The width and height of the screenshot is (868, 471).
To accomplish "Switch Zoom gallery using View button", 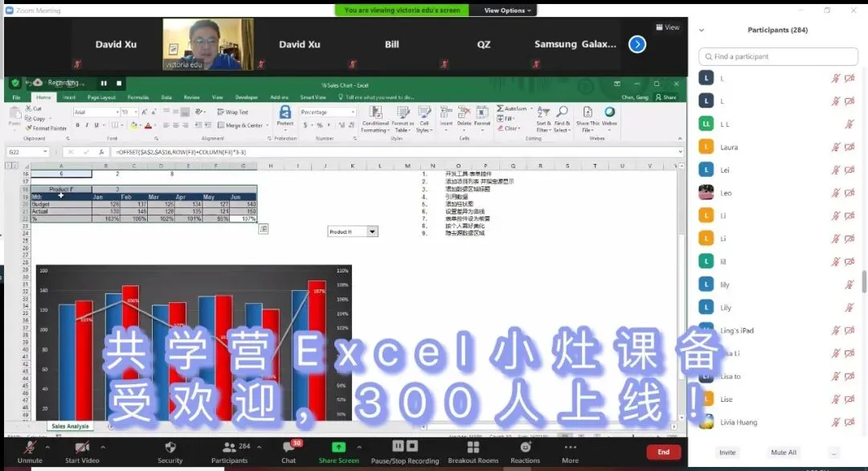I will 668,27.
